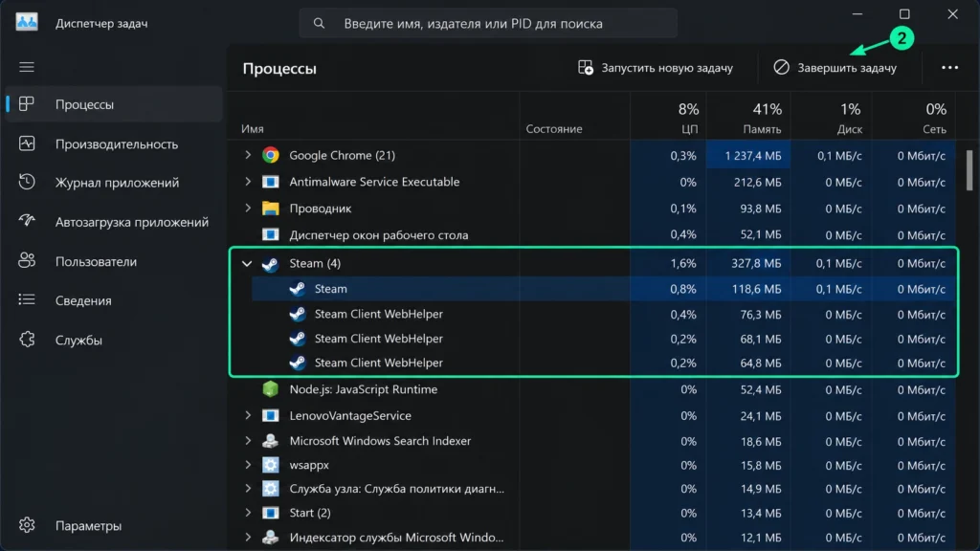Click the Users people icon
The image size is (980, 551).
(x=26, y=260)
